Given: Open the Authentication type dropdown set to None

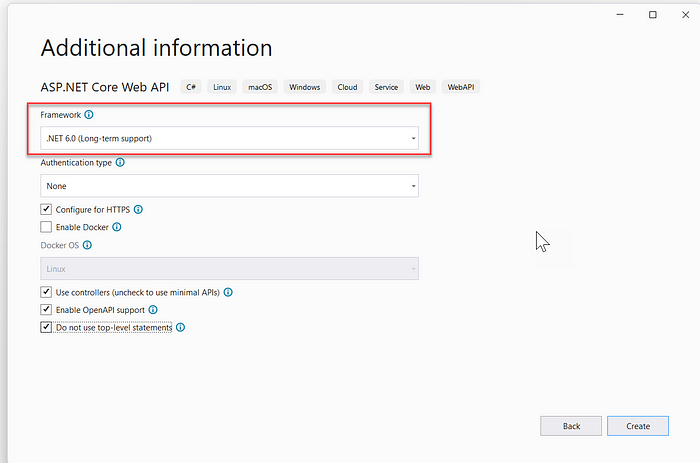Looking at the screenshot, I should (x=229, y=186).
